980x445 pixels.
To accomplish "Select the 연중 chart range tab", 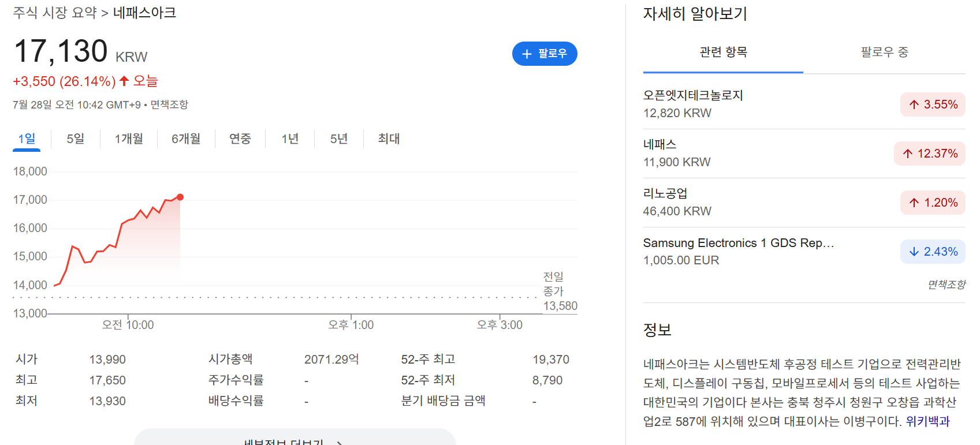I will pyautogui.click(x=240, y=139).
